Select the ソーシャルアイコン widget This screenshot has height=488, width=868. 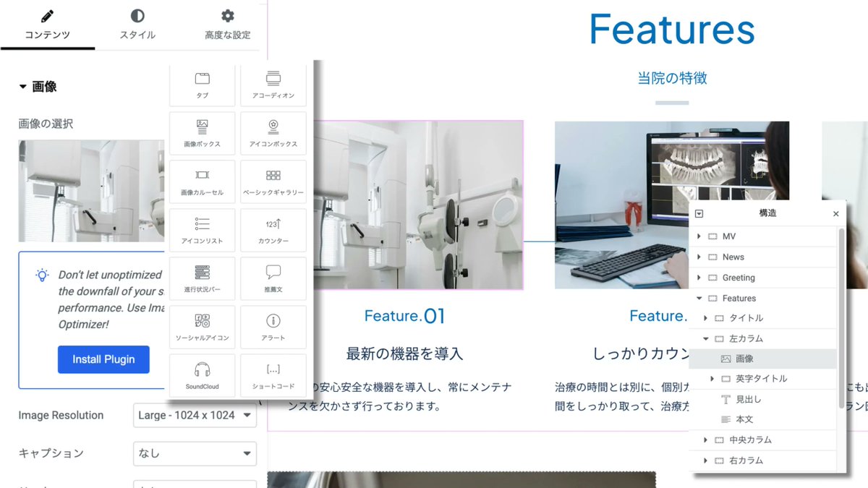(x=203, y=327)
